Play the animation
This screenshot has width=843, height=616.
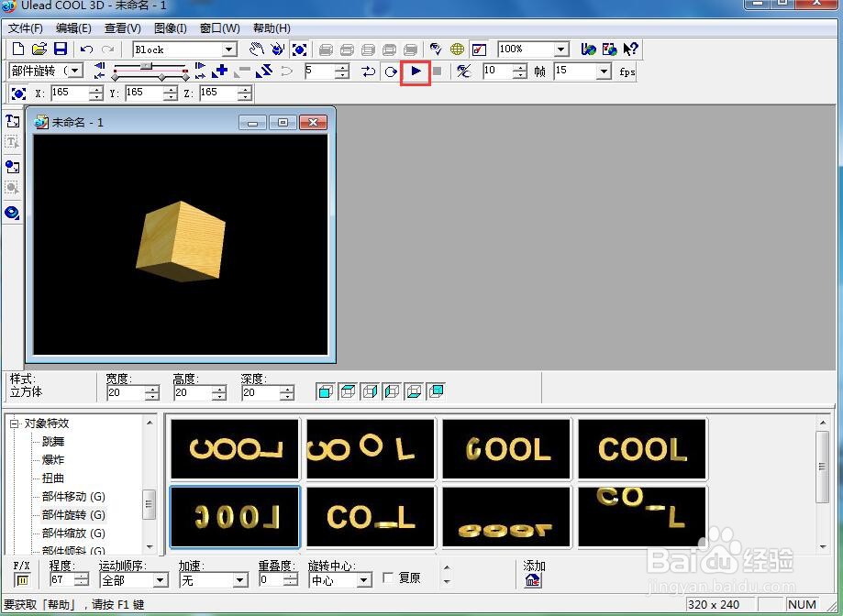point(416,71)
